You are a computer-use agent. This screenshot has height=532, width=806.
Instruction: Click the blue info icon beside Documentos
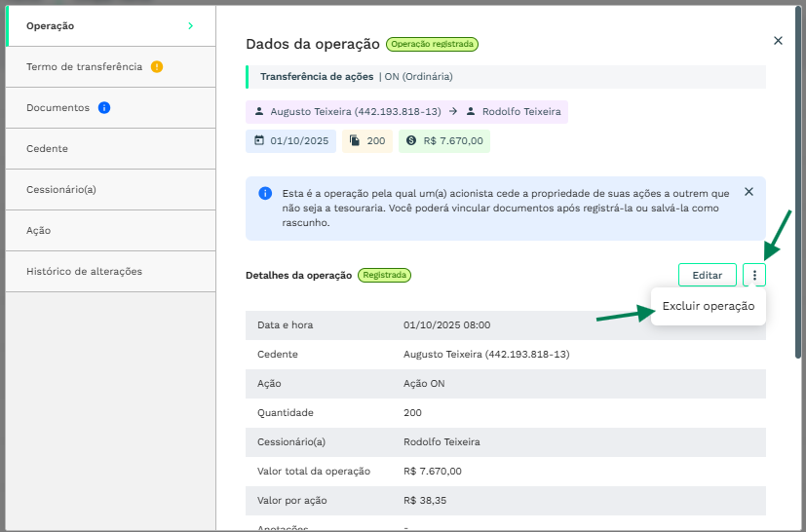point(104,108)
